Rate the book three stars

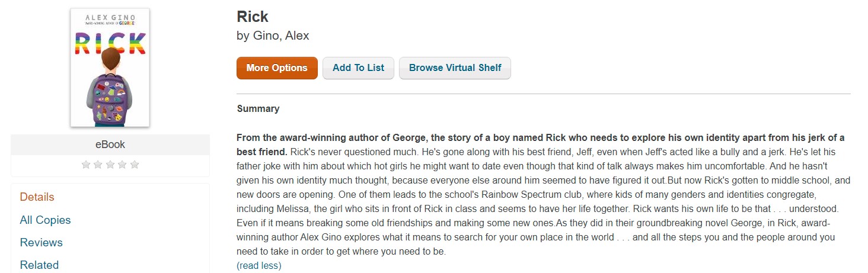110,165
